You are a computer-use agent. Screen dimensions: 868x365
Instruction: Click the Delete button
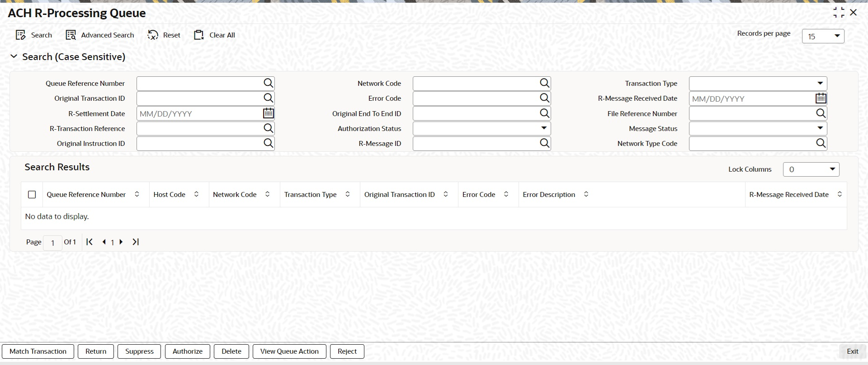click(231, 351)
